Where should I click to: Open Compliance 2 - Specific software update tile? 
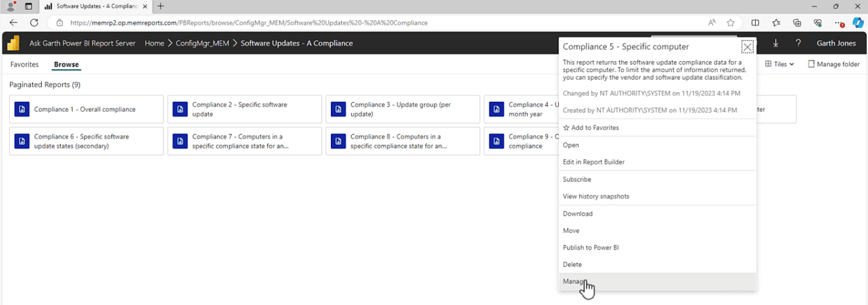click(x=245, y=109)
